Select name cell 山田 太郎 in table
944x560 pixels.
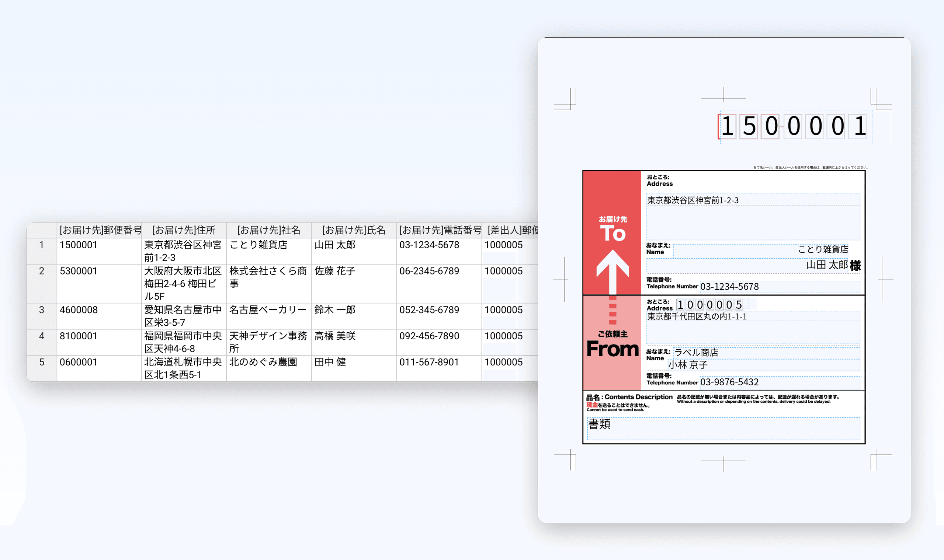pos(354,251)
